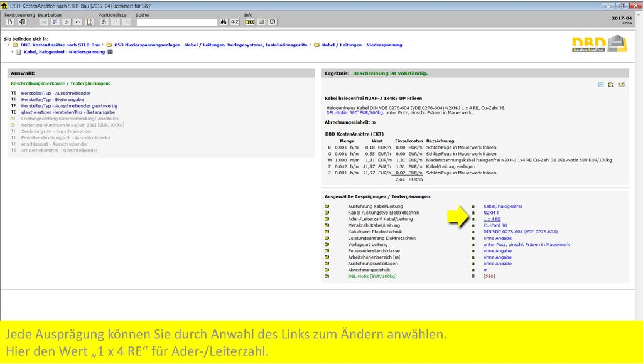
Task: Click the DBD KostenAnsätze logo
Action: pyautogui.click(x=600, y=44)
